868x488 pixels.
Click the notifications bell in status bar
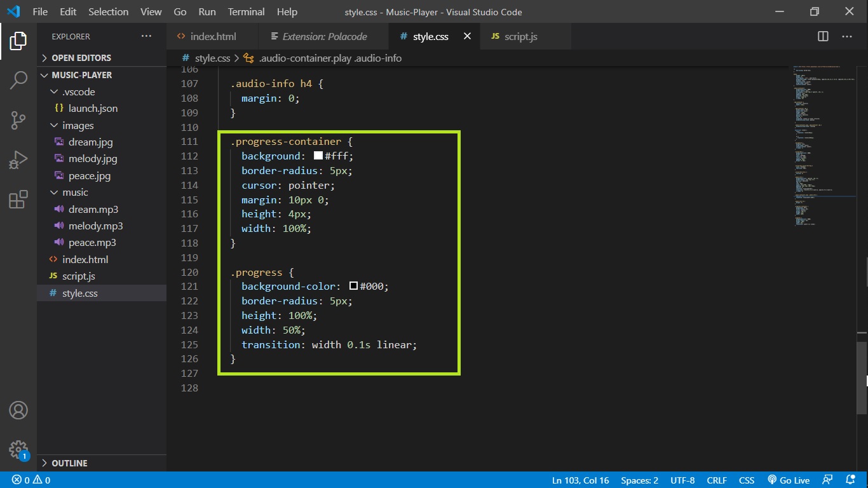pyautogui.click(x=850, y=480)
